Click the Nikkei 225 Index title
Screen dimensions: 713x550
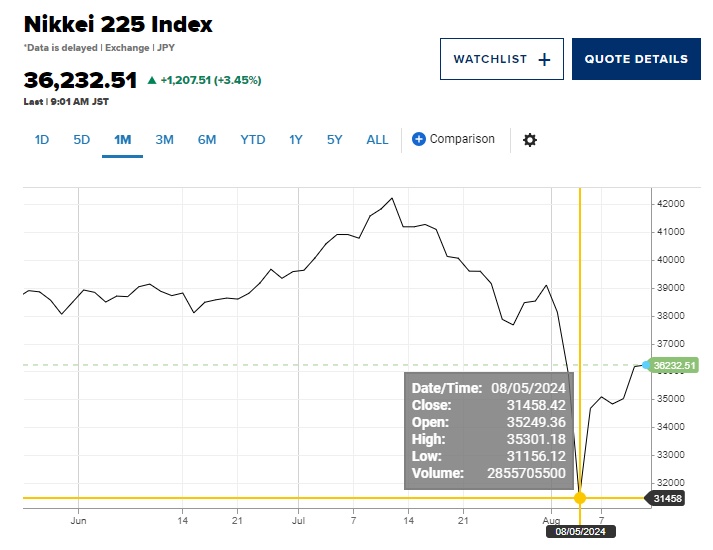[118, 24]
